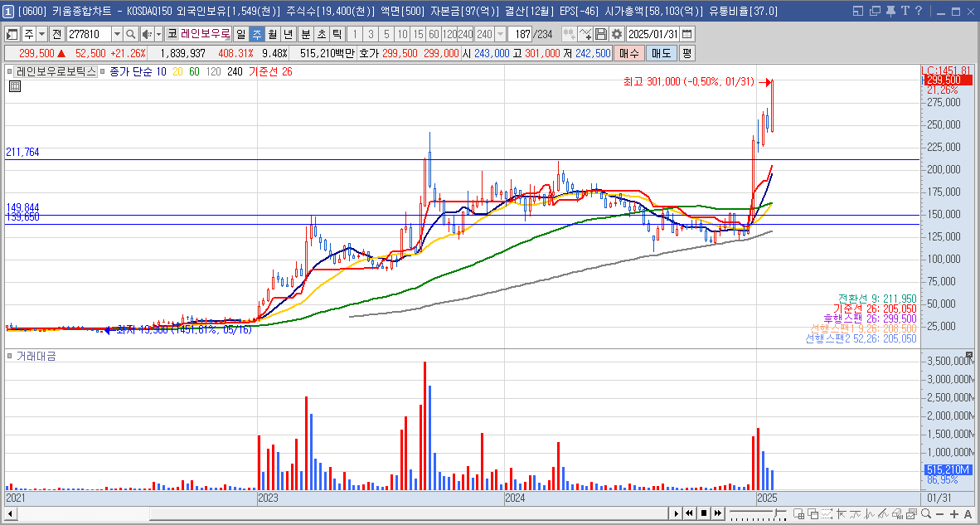Click the stock code input field 277810
Viewport: 980px width, 525px height.
(x=88, y=34)
